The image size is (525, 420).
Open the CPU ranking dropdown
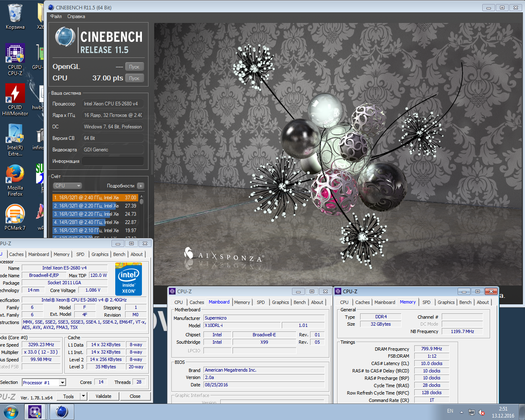pos(67,186)
